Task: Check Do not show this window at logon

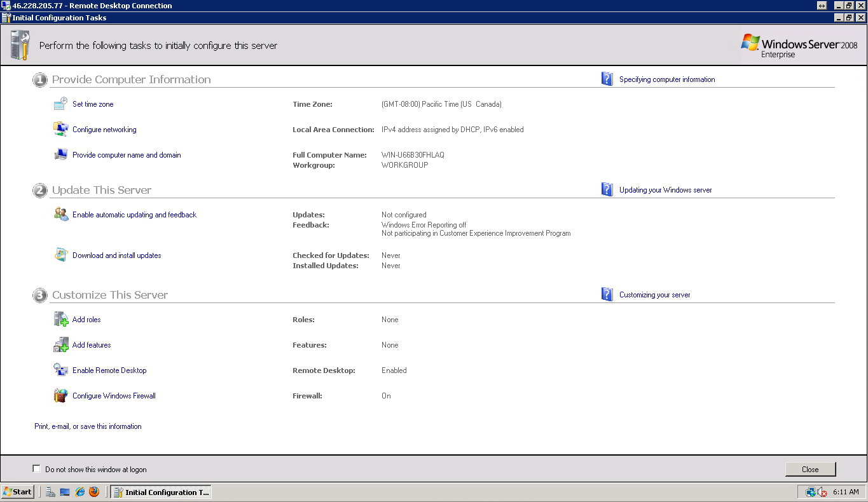Action: 36,469
